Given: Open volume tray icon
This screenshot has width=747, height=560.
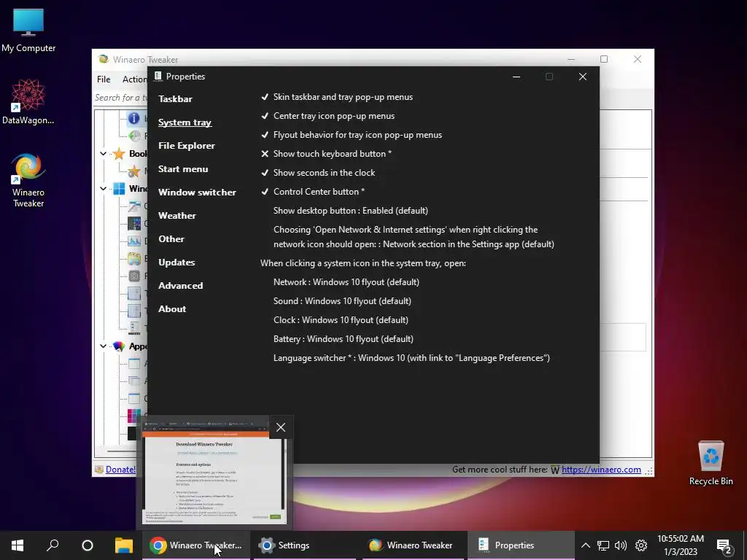Looking at the screenshot, I should point(621,545).
